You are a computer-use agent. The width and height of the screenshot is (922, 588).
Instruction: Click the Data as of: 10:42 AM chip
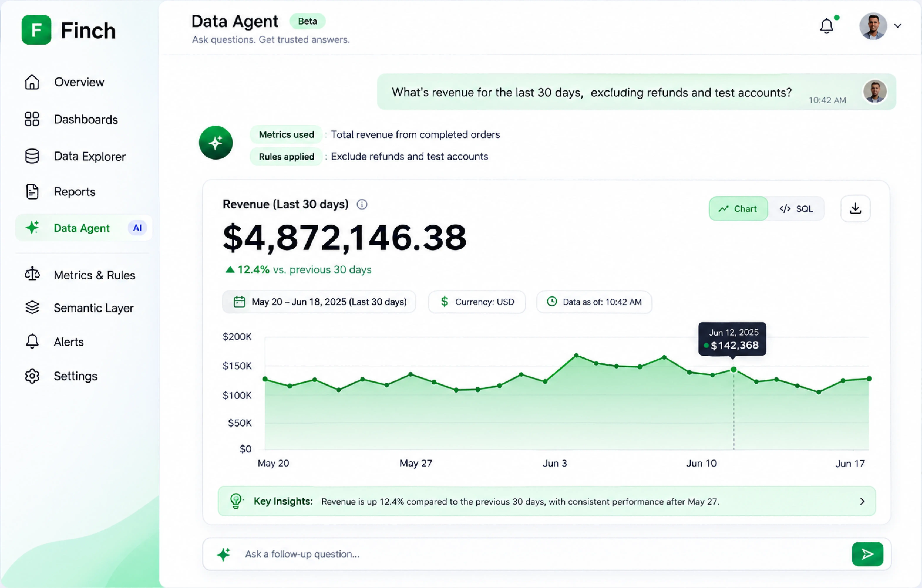coord(594,302)
